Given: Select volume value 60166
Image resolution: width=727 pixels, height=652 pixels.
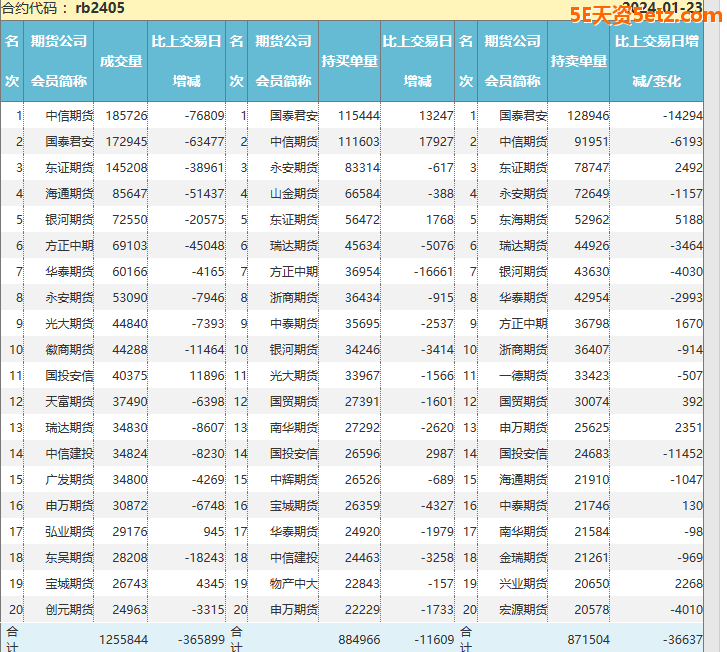Looking at the screenshot, I should 130,271.
